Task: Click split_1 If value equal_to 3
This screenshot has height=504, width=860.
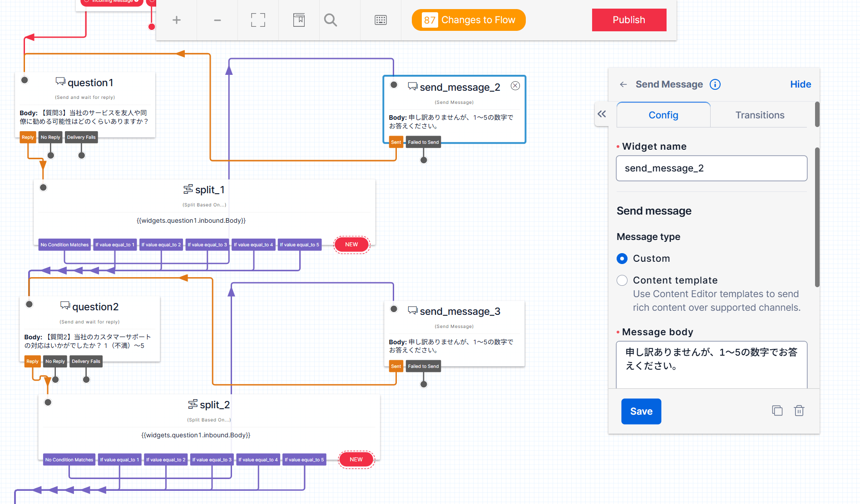Action: [x=208, y=245]
